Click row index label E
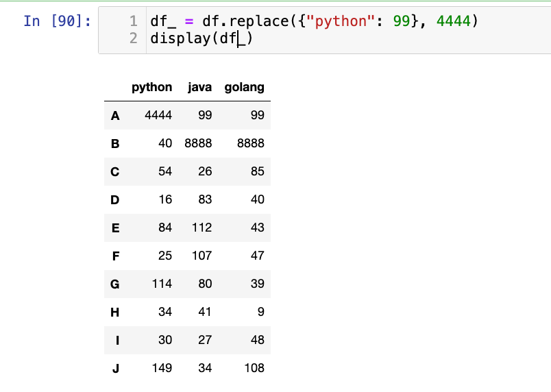This screenshot has height=392, width=551. 115,228
